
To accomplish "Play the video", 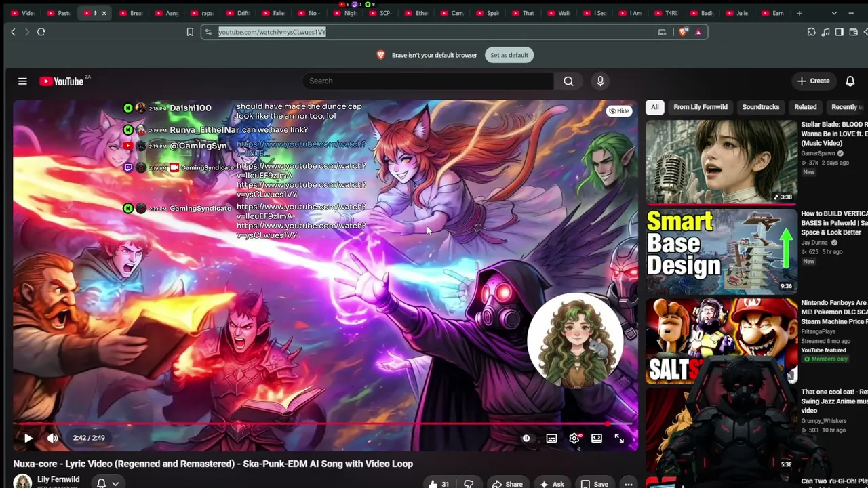I will tap(28, 439).
